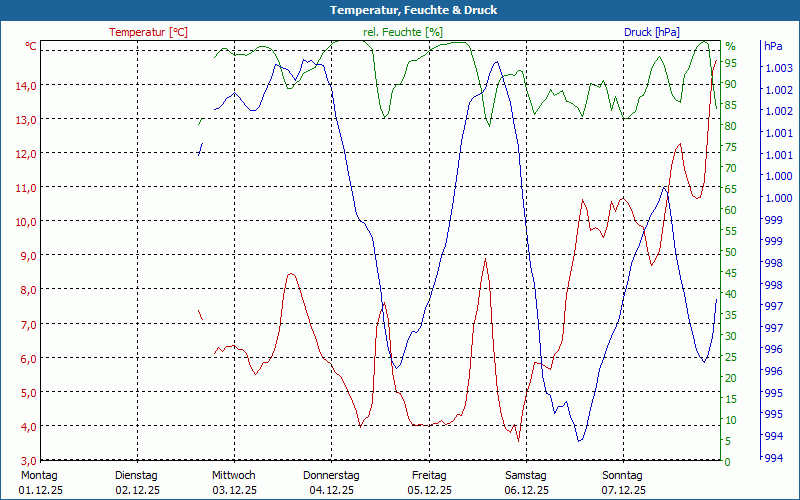This screenshot has width=800, height=500.
Task: Select the Sonntag 07.12.25 date label
Action: (x=624, y=482)
